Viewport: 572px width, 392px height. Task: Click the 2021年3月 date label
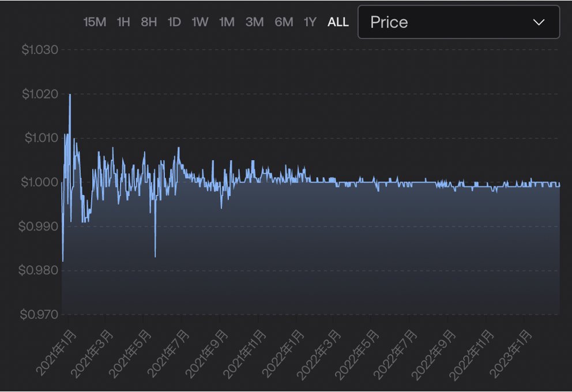coord(92,354)
